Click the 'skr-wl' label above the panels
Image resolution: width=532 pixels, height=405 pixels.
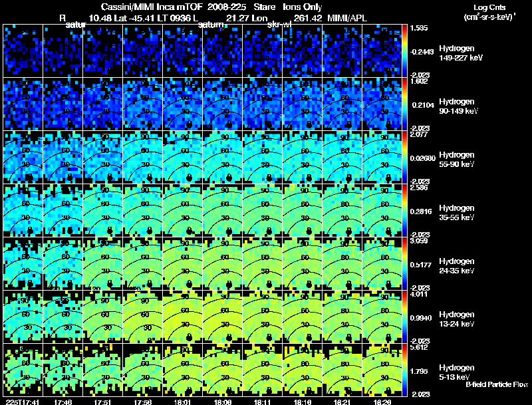point(279,25)
